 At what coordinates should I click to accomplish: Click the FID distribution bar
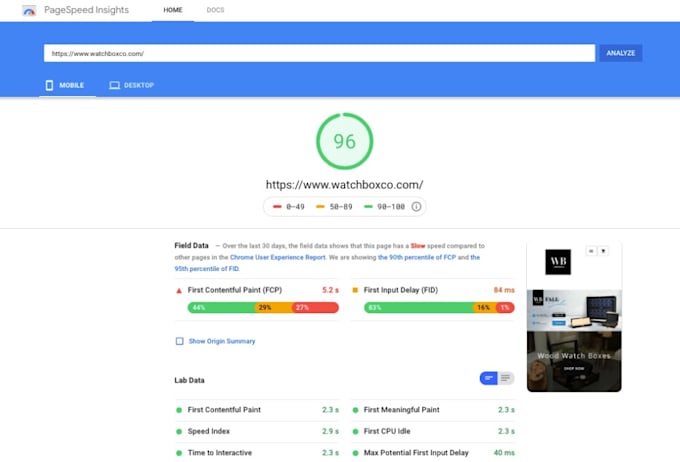pos(439,308)
